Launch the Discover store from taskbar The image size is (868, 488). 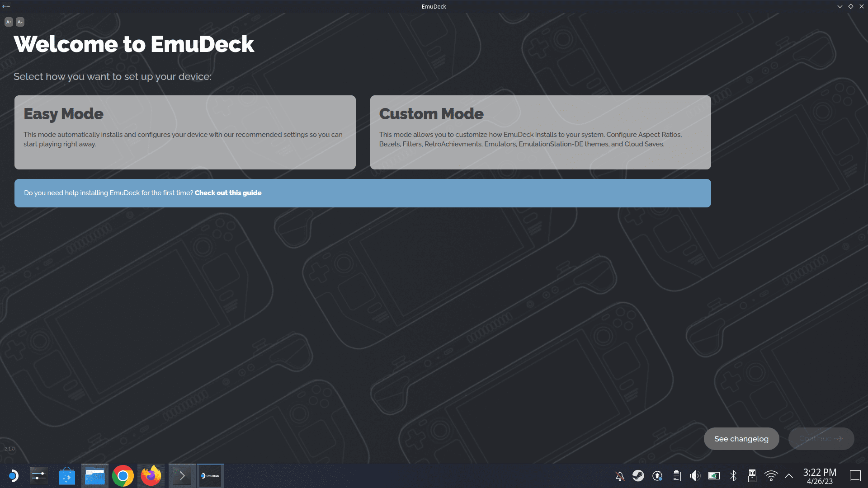tap(67, 476)
